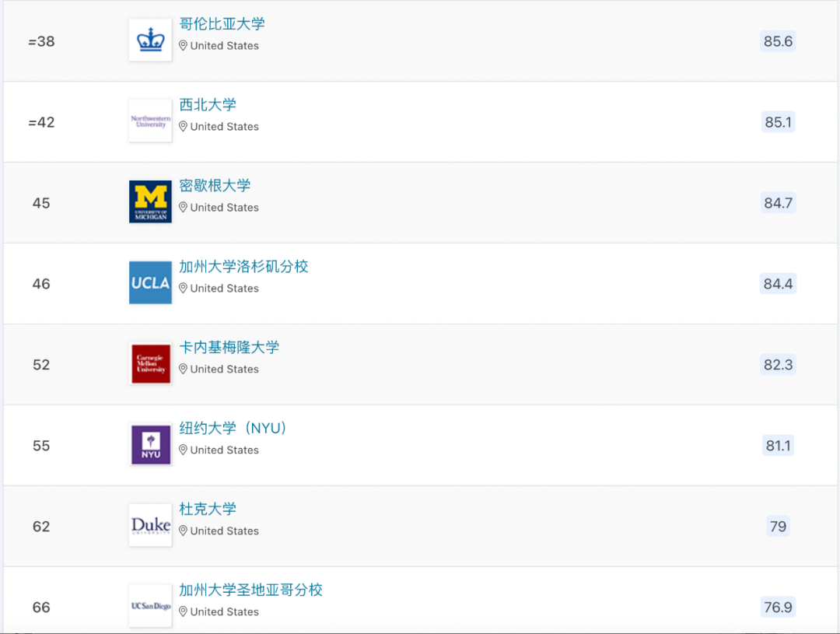Screen dimensions: 840x634
Task: Open the 纽约大学（NYU）link
Action: click(233, 428)
